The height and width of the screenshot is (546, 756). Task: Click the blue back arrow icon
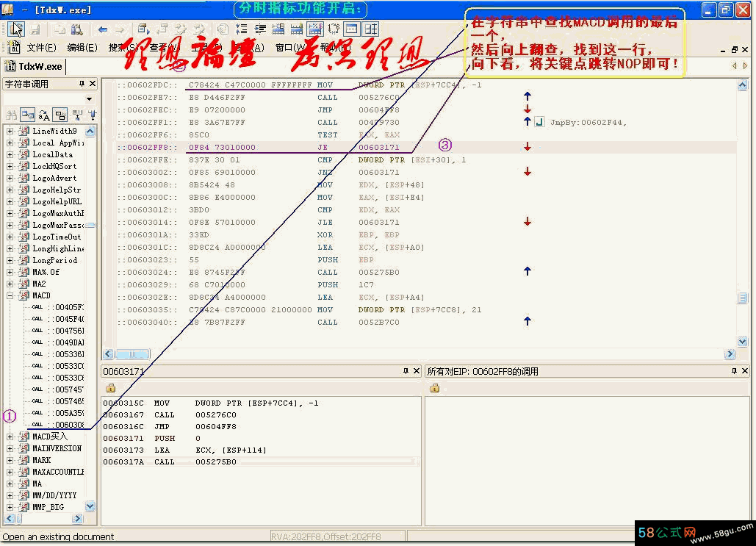coord(102,29)
